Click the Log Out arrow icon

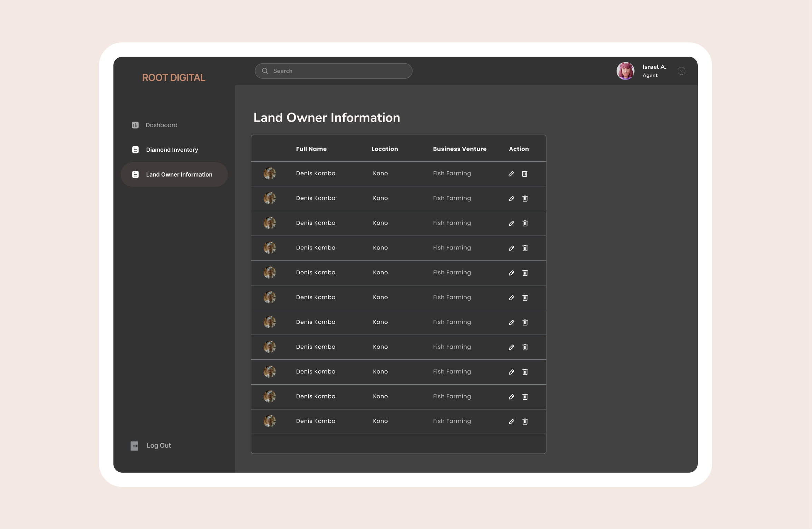[134, 446]
